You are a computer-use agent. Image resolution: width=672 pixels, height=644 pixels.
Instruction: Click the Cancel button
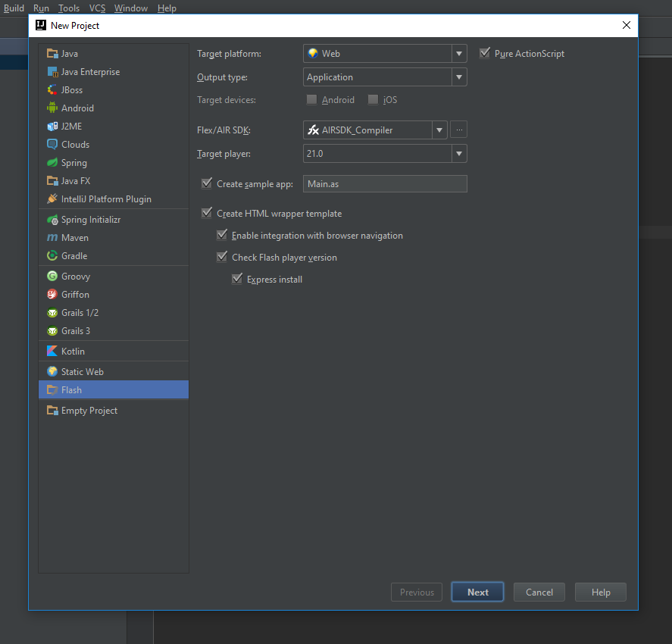click(x=539, y=592)
